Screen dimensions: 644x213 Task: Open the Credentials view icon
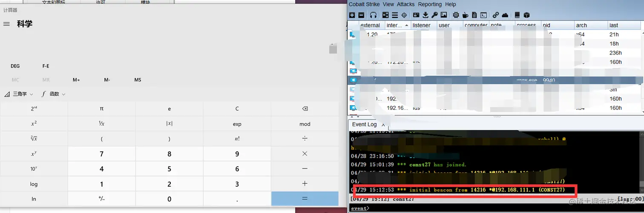pyautogui.click(x=416, y=15)
